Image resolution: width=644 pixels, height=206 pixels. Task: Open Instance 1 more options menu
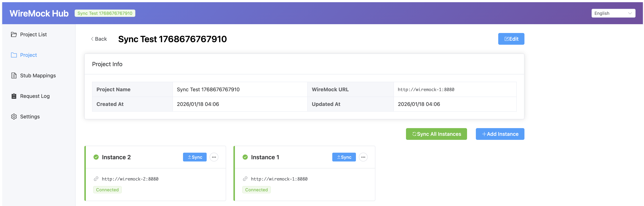pos(363,157)
